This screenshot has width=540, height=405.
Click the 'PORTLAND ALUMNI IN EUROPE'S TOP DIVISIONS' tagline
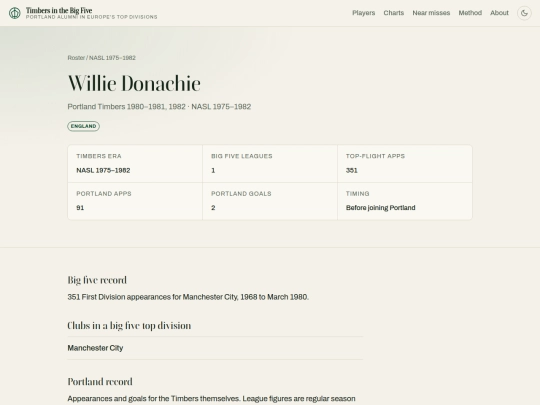tap(92, 17)
